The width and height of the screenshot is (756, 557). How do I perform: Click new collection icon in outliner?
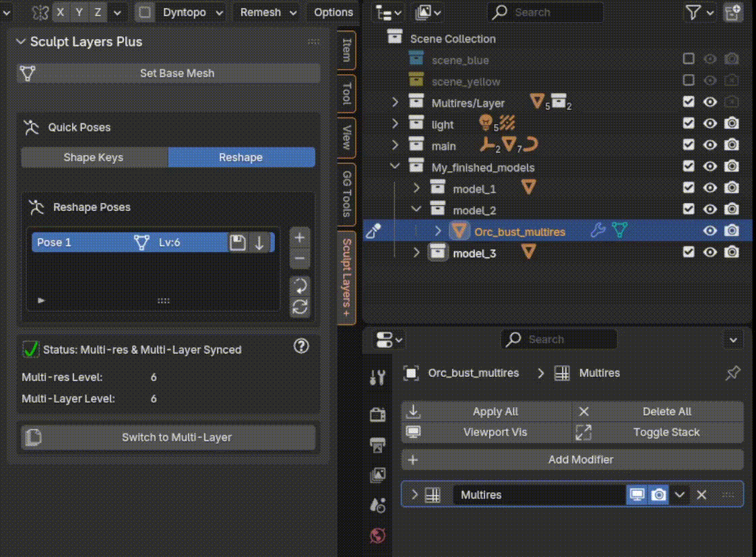coord(733,13)
